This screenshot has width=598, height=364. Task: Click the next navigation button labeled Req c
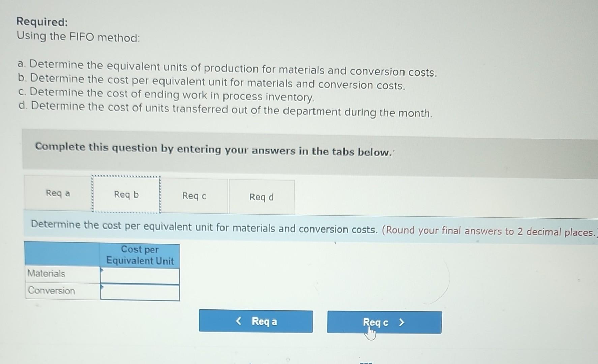click(384, 323)
